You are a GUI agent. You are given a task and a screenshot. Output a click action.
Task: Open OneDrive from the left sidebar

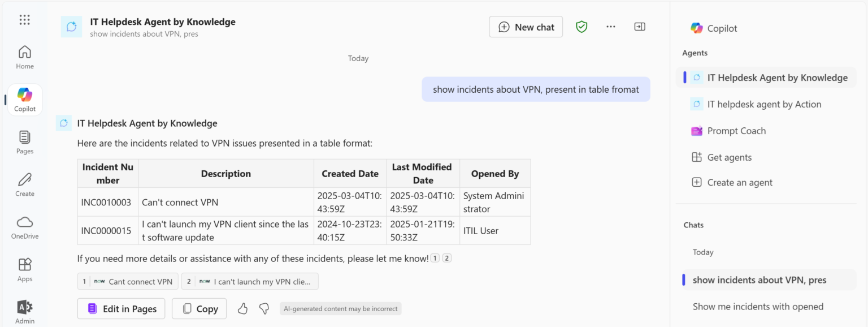[x=24, y=227]
